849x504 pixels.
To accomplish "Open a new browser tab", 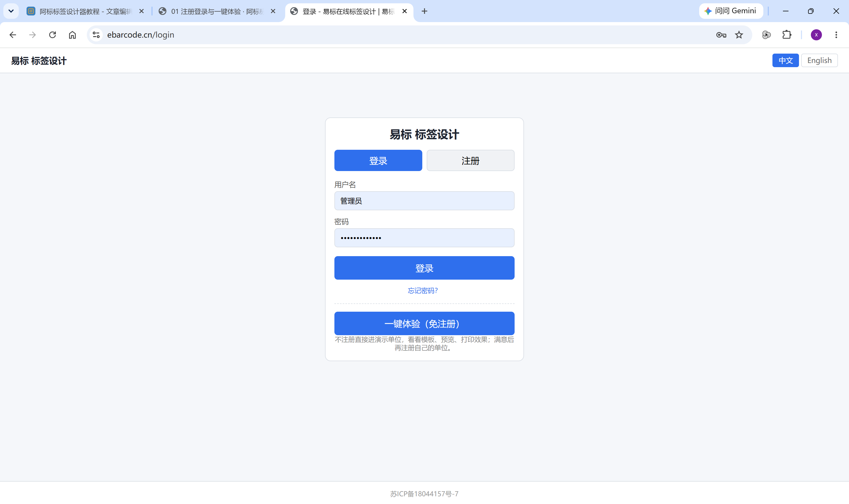I will (x=424, y=11).
